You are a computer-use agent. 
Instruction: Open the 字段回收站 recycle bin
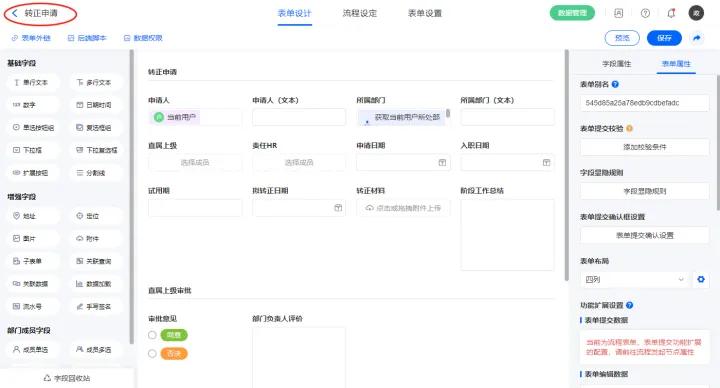[x=67, y=378]
